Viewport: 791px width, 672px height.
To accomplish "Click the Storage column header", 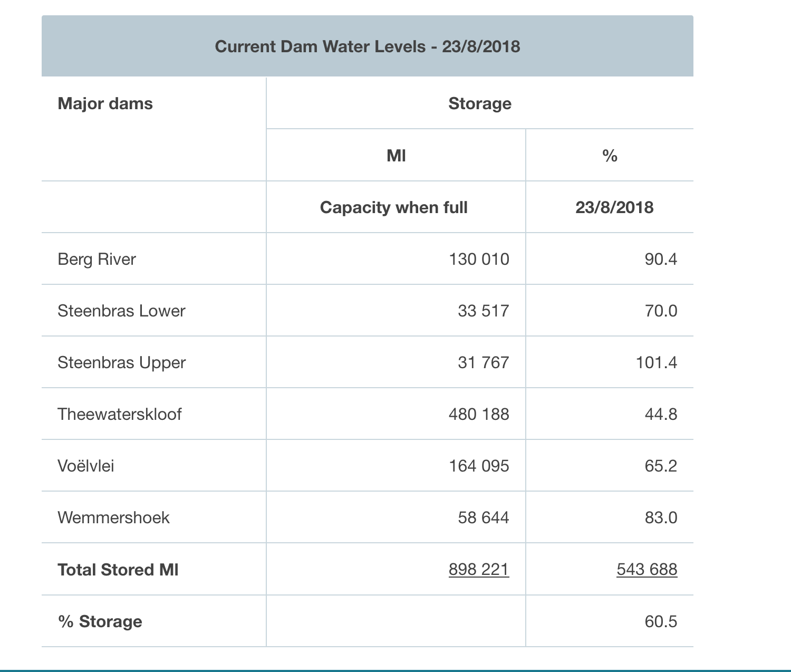I will (480, 103).
